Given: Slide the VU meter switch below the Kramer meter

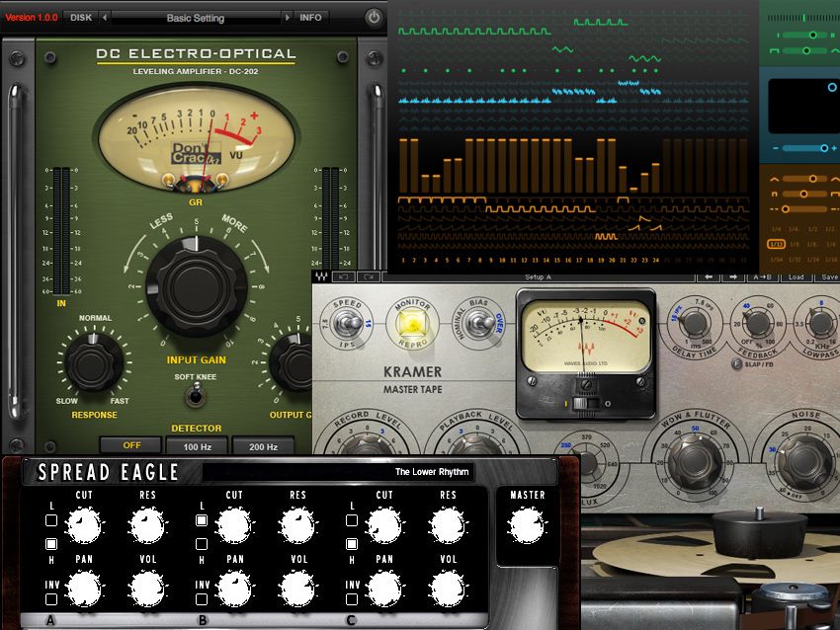Looking at the screenshot, I should [x=586, y=404].
